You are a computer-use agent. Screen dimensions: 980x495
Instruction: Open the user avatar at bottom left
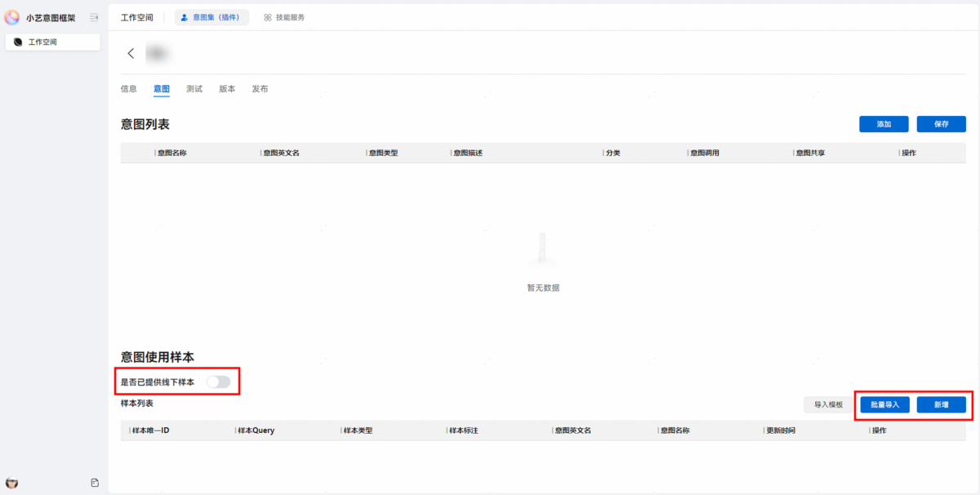tap(12, 483)
